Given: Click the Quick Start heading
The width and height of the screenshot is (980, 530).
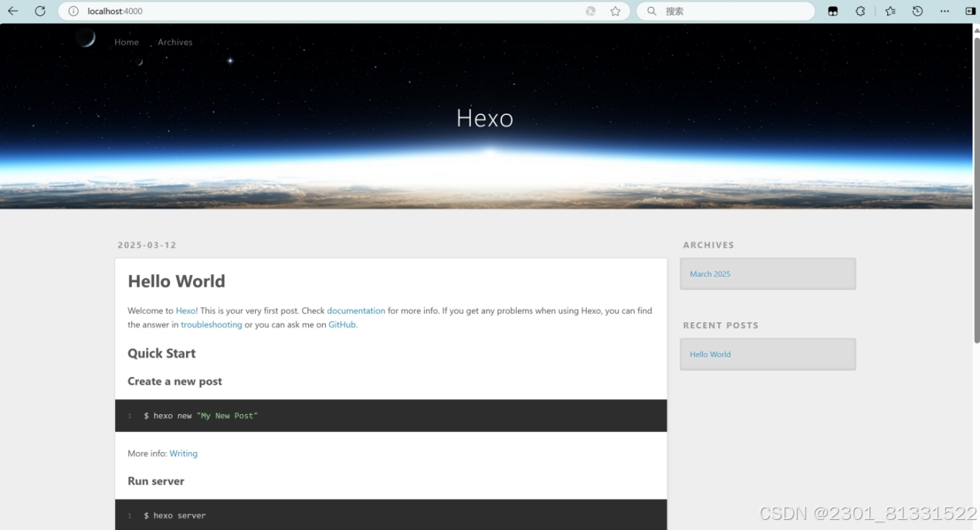Looking at the screenshot, I should [161, 353].
